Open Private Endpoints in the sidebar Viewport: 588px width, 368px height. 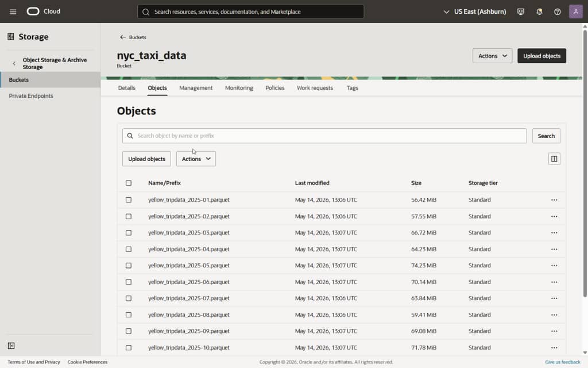pos(31,96)
